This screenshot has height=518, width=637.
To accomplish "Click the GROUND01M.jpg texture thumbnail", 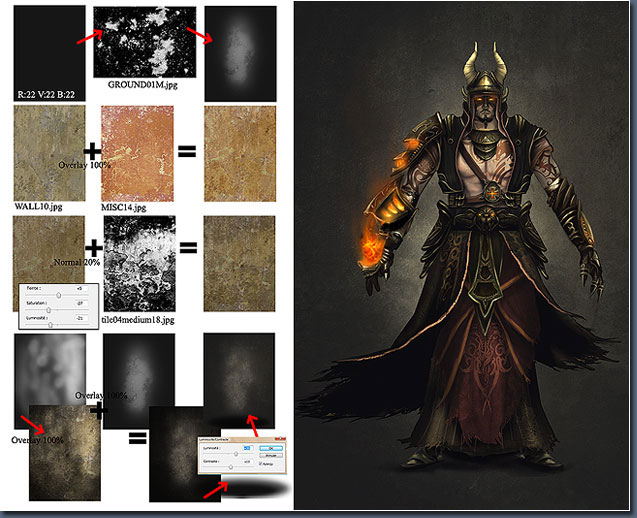I will coord(145,42).
